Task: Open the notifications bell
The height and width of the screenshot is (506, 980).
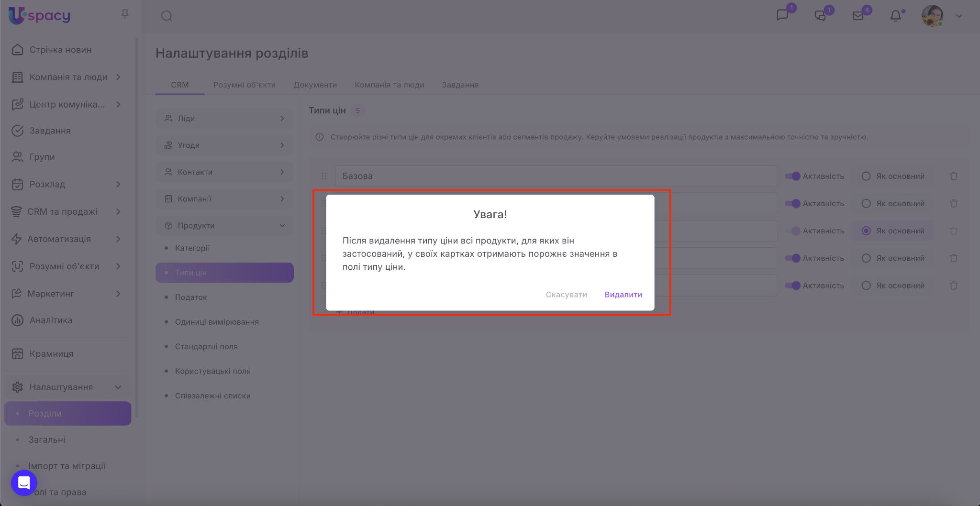Action: pos(895,16)
